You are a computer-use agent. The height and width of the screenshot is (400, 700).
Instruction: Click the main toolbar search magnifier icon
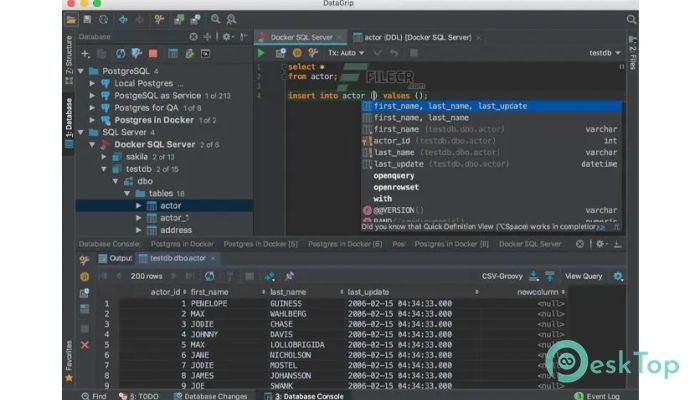click(x=216, y=19)
